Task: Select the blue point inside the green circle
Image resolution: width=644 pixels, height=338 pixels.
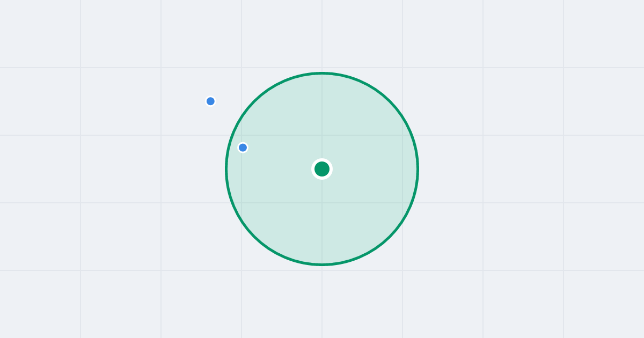Action: point(243,148)
